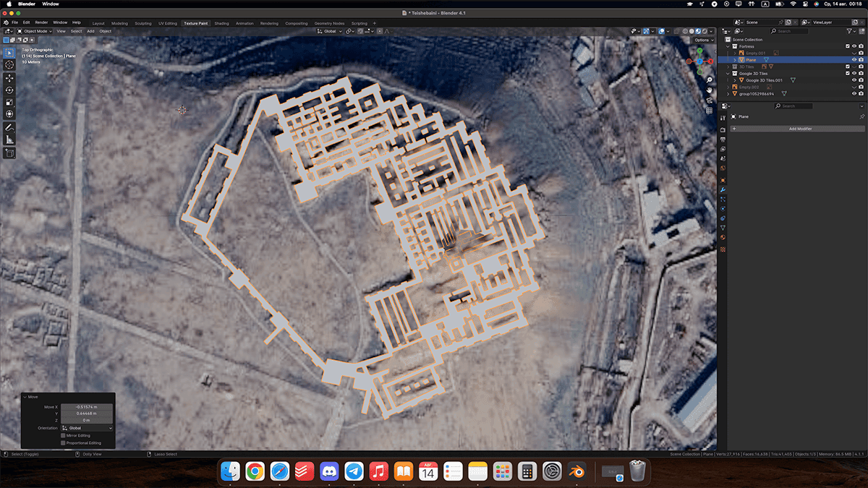Hide the Plane object in viewport
Image resolution: width=868 pixels, height=488 pixels.
[854, 59]
